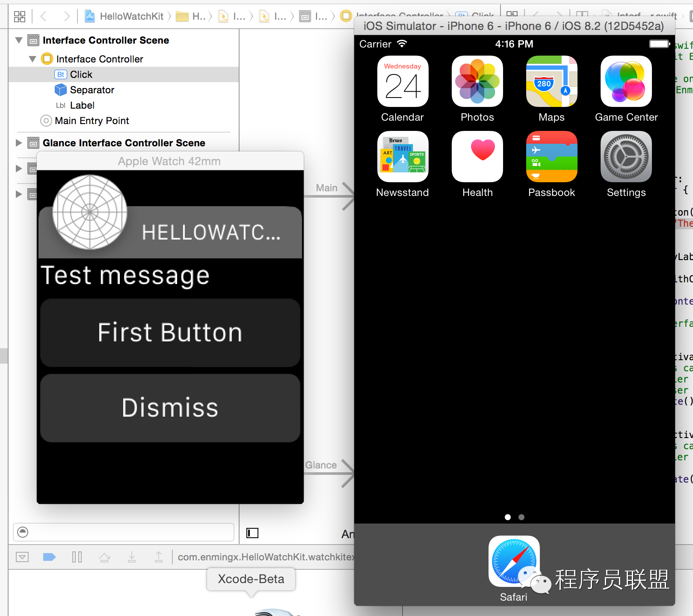Collapse Interface Controller Scene in outline

[19, 40]
